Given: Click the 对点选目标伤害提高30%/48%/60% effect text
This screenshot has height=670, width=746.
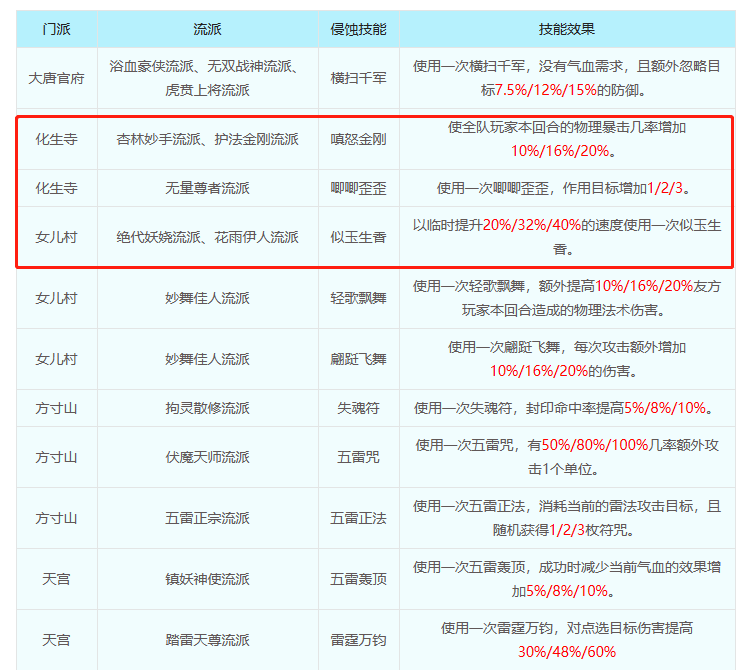Looking at the screenshot, I should [x=567, y=640].
